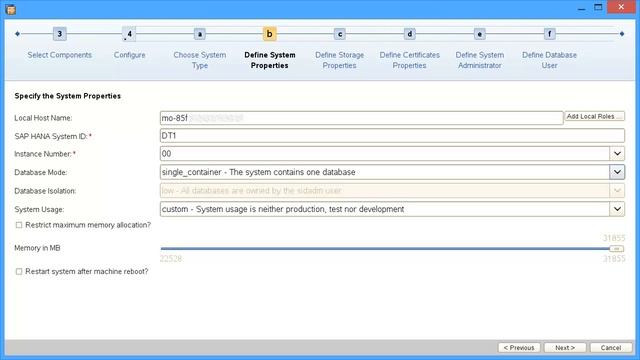Minimize the installer window
Viewport: 640px width, 360px height.
pos(582,8)
